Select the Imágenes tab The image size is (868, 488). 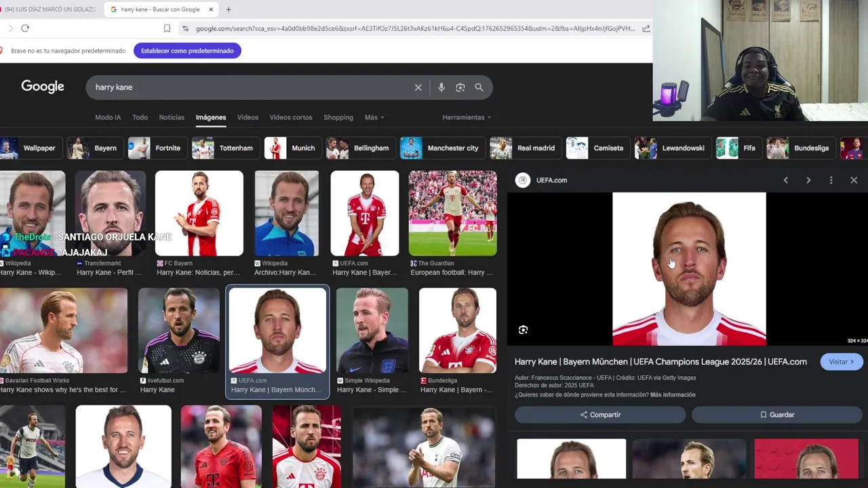coord(211,117)
